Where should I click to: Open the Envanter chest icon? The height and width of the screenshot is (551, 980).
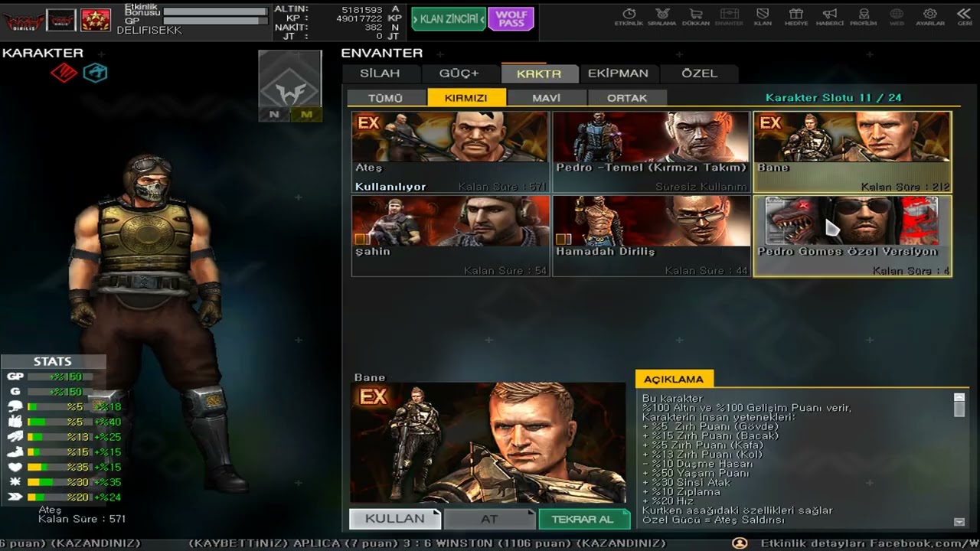click(x=729, y=17)
